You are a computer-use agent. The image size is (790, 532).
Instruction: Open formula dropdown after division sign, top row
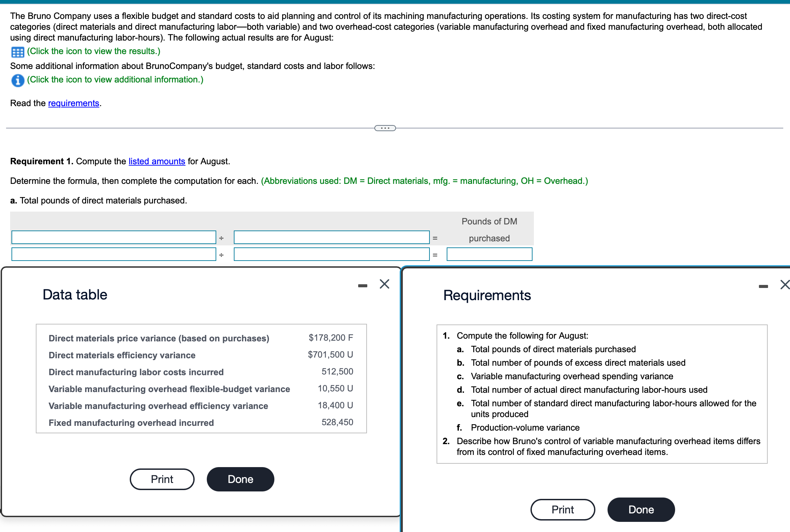click(331, 238)
